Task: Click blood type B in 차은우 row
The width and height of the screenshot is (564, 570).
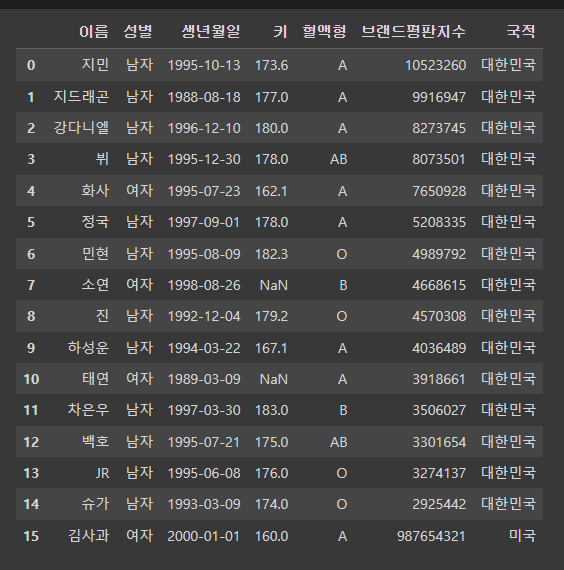Action: [343, 410]
